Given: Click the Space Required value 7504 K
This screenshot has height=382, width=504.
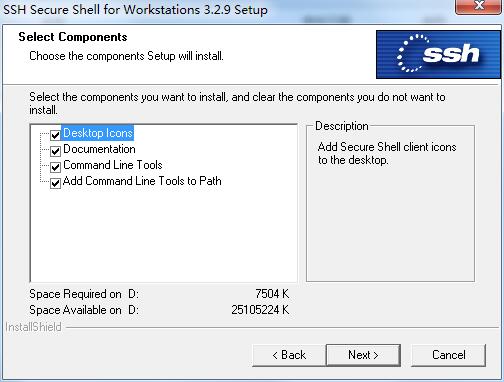Looking at the screenshot, I should [x=272, y=294].
